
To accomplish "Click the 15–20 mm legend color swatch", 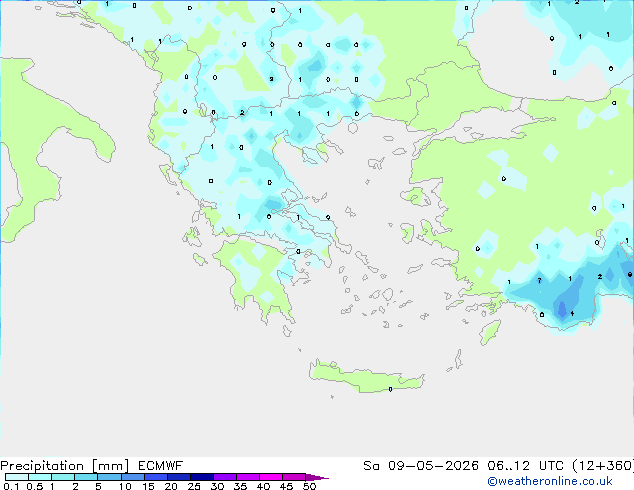I will click(156, 477).
